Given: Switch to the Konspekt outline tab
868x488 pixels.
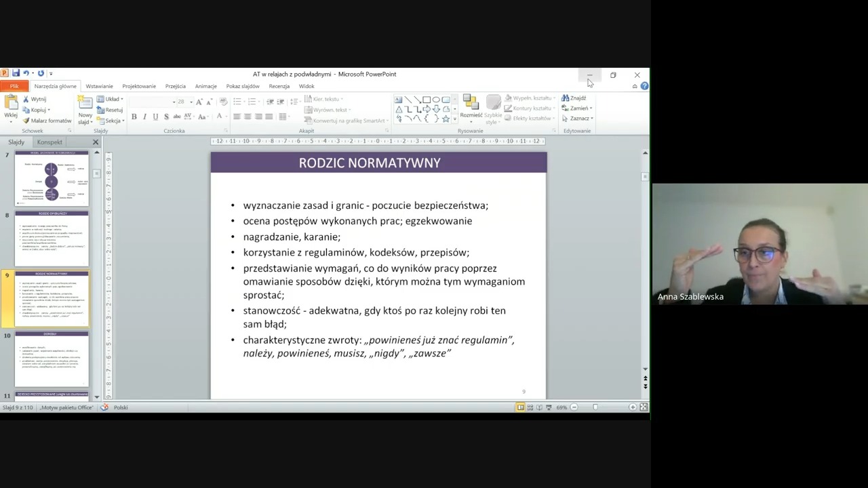Looking at the screenshot, I should tap(50, 142).
